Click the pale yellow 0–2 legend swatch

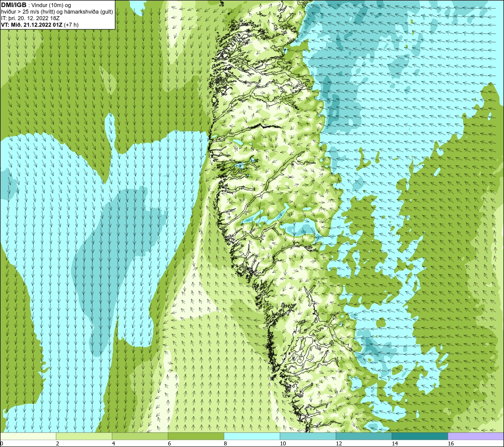point(28,436)
